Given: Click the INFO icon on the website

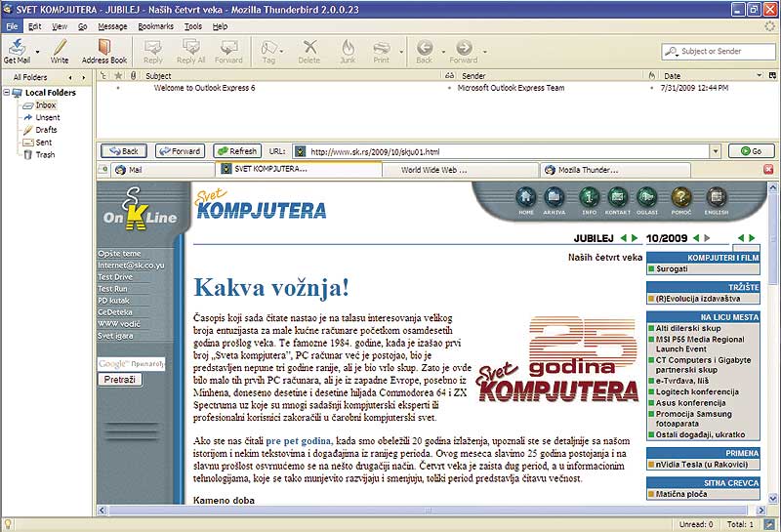Looking at the screenshot, I should pos(589,197).
